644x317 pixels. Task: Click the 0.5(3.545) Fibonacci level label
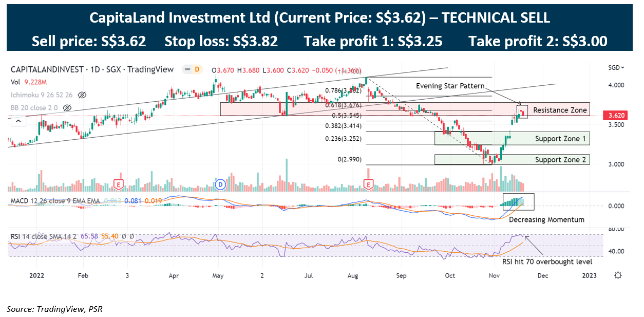tap(347, 115)
